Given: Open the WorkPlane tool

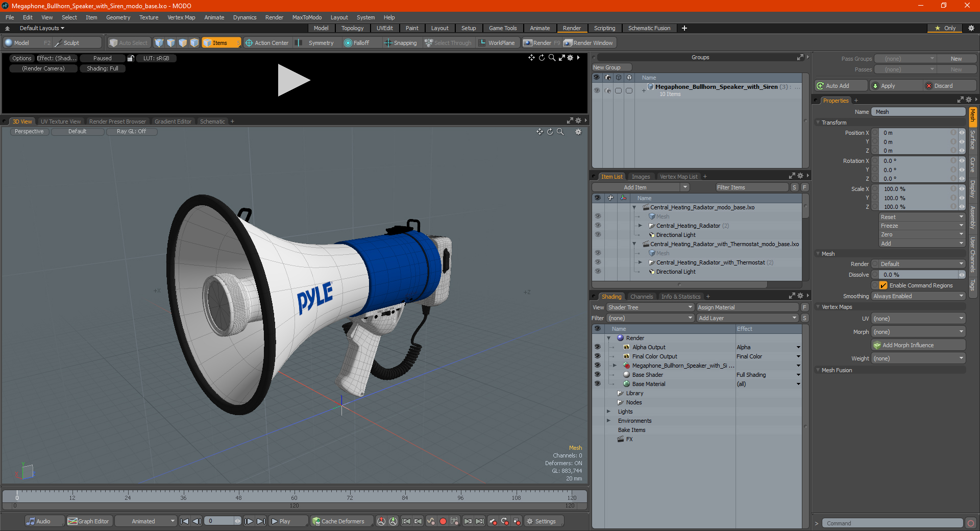Looking at the screenshot, I should coord(497,43).
